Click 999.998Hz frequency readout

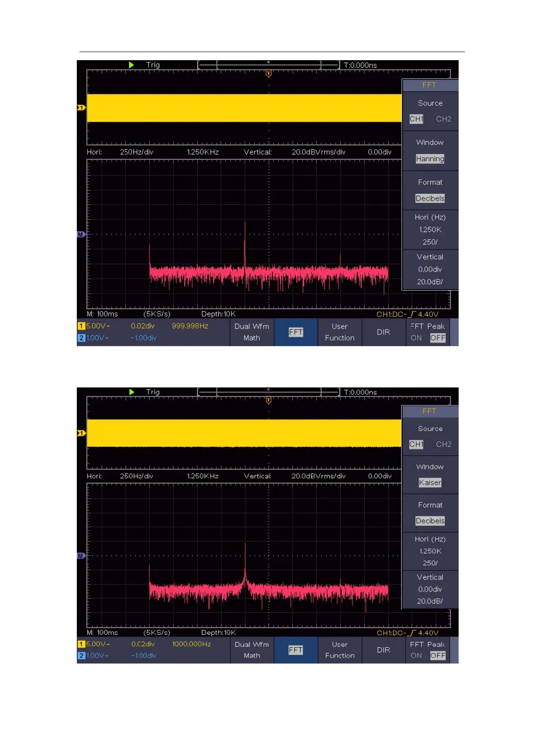point(190,326)
